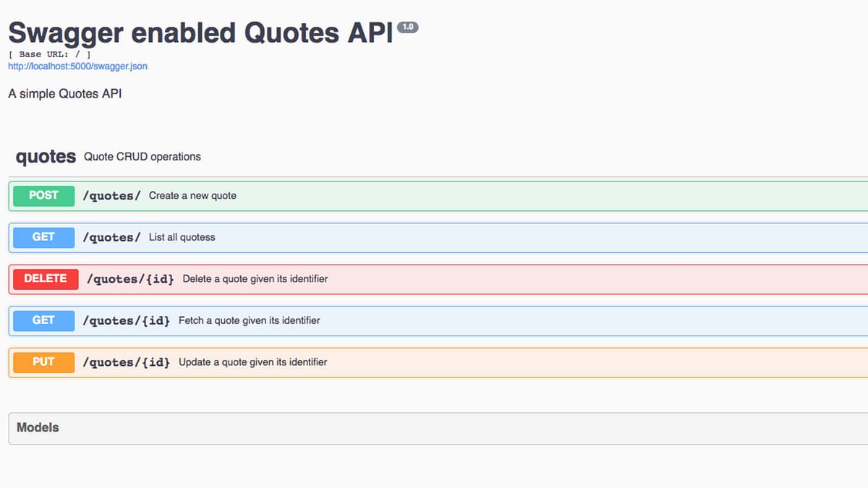868x488 pixels.
Task: Click the 1.0 version badge
Action: (x=407, y=27)
